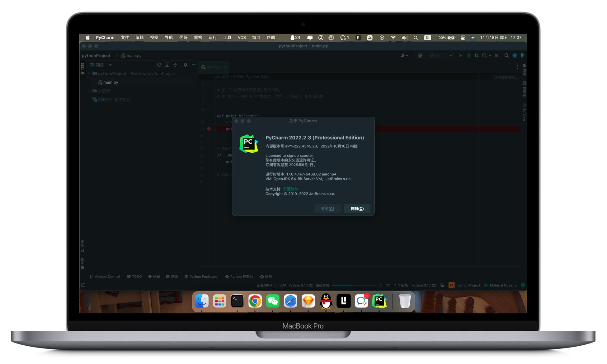Viewport: 607px width, 364px height.
Task: Click the 1:1 caret position in status bar
Action: (x=388, y=285)
